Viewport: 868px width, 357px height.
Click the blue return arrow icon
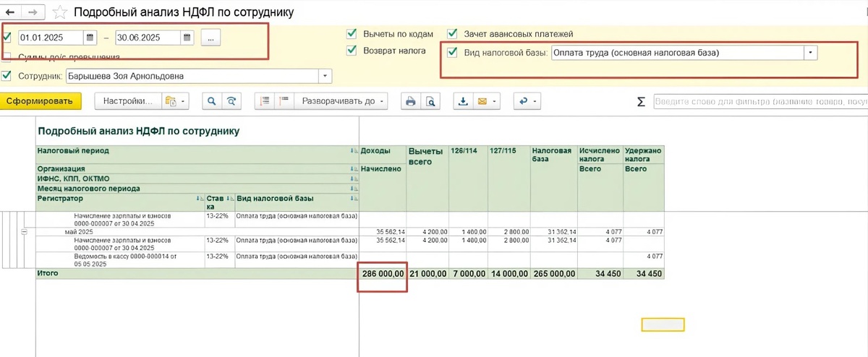523,101
